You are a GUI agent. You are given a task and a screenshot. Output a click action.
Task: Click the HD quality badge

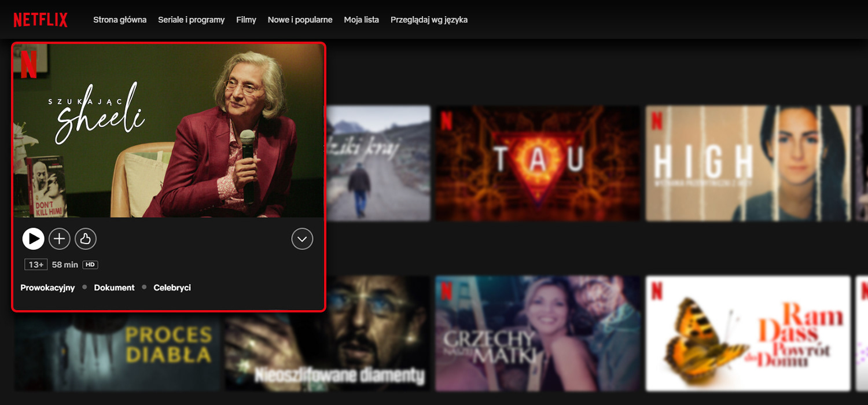pos(90,264)
